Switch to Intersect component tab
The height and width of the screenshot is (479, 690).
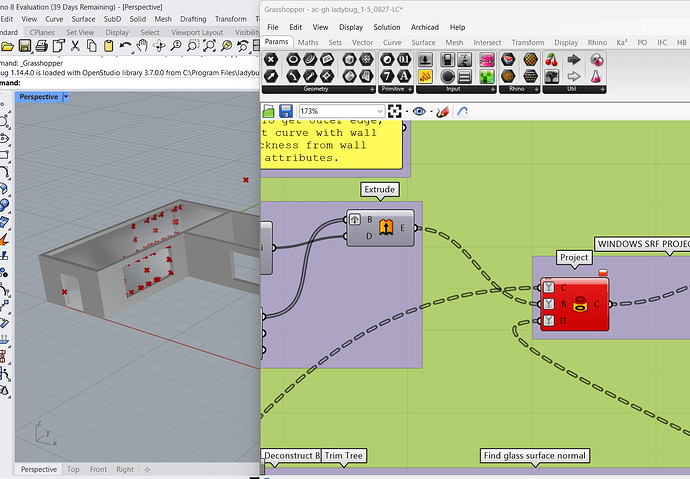(487, 43)
